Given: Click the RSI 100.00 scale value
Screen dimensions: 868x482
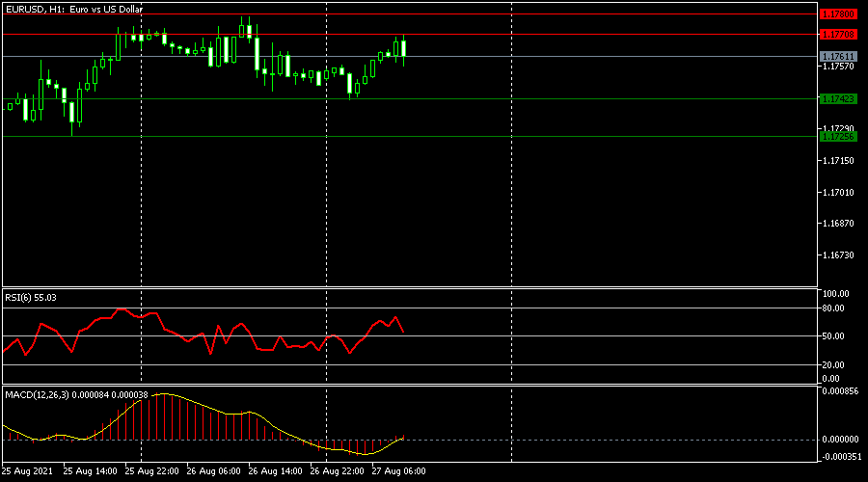Looking at the screenshot, I should tap(835, 294).
